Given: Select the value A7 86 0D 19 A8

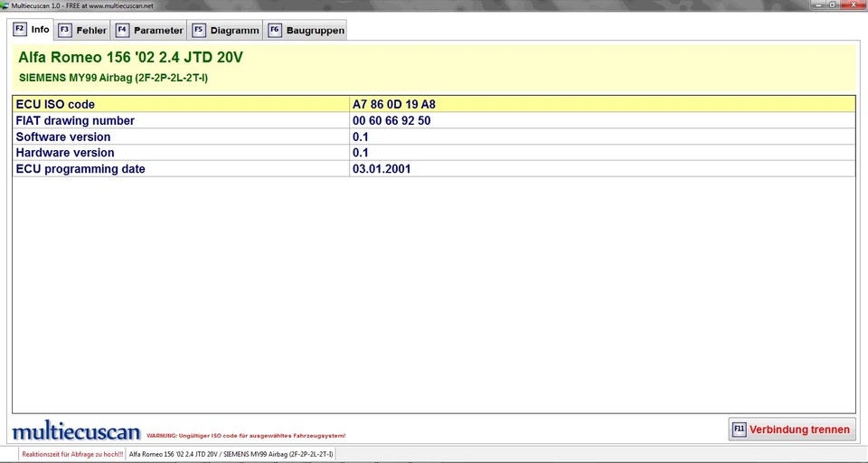Looking at the screenshot, I should click(394, 104).
